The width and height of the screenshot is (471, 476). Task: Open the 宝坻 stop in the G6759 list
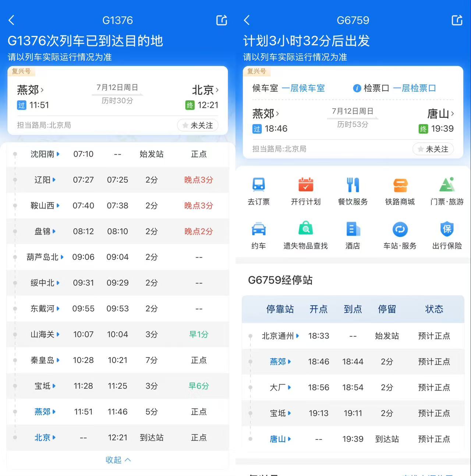tap(280, 413)
